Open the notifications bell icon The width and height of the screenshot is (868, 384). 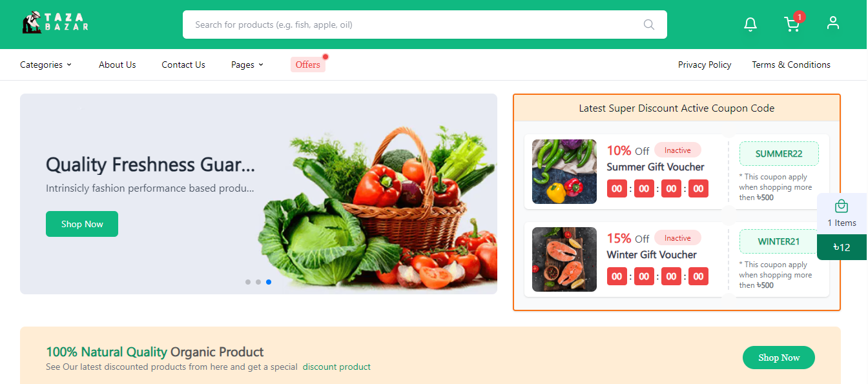click(750, 25)
